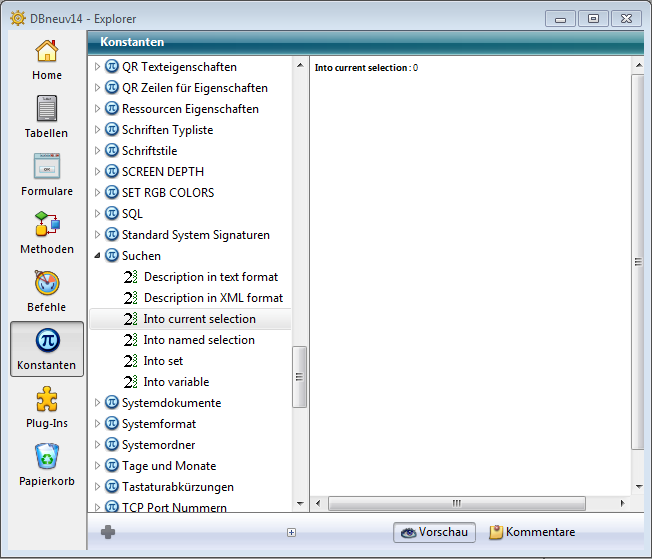Toggle the Kommentare button
Screen dimensions: 652x559
(531, 532)
